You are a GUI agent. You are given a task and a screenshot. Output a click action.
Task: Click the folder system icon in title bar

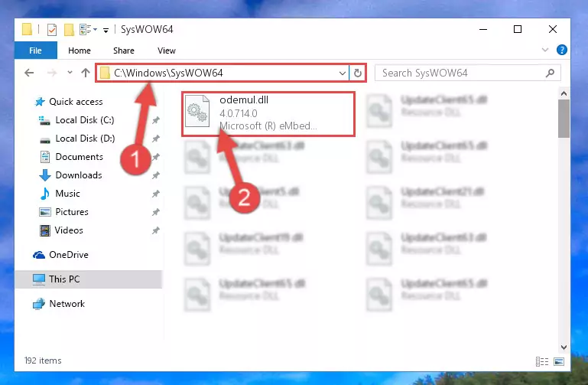27,29
